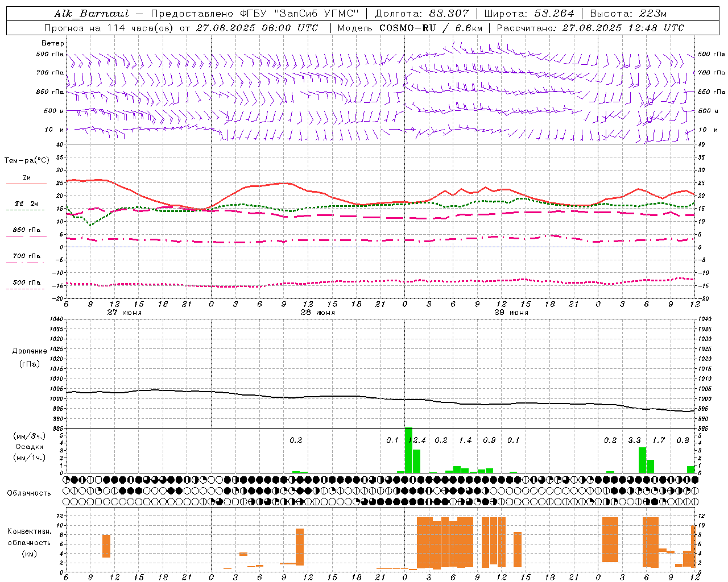Click the 0.9 precipitation amount value
Screen dimensions: 728x582
click(x=489, y=440)
